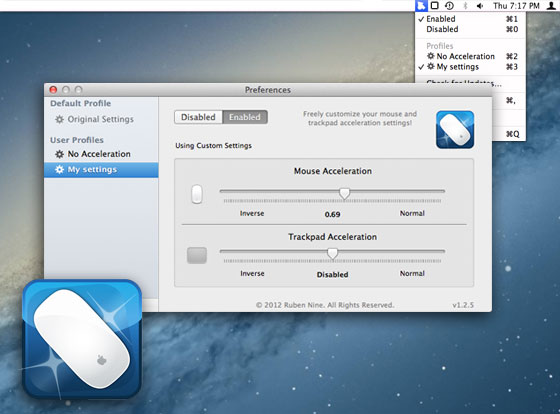Choose Disabled in the dropdown menu
This screenshot has height=414, width=560.
tap(470, 29)
